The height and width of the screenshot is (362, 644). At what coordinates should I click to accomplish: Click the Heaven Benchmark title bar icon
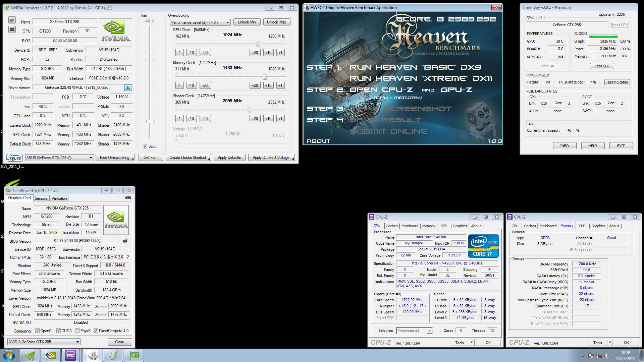(x=307, y=8)
